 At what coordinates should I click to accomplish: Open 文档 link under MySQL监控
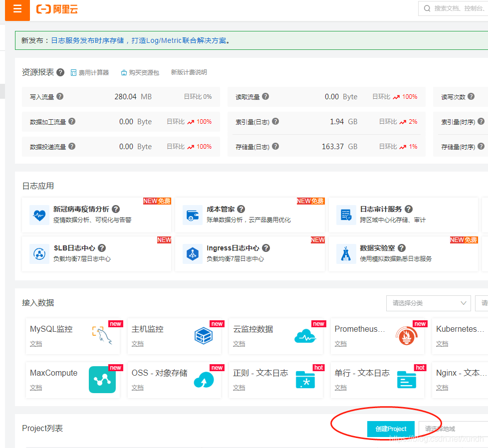[x=36, y=344]
